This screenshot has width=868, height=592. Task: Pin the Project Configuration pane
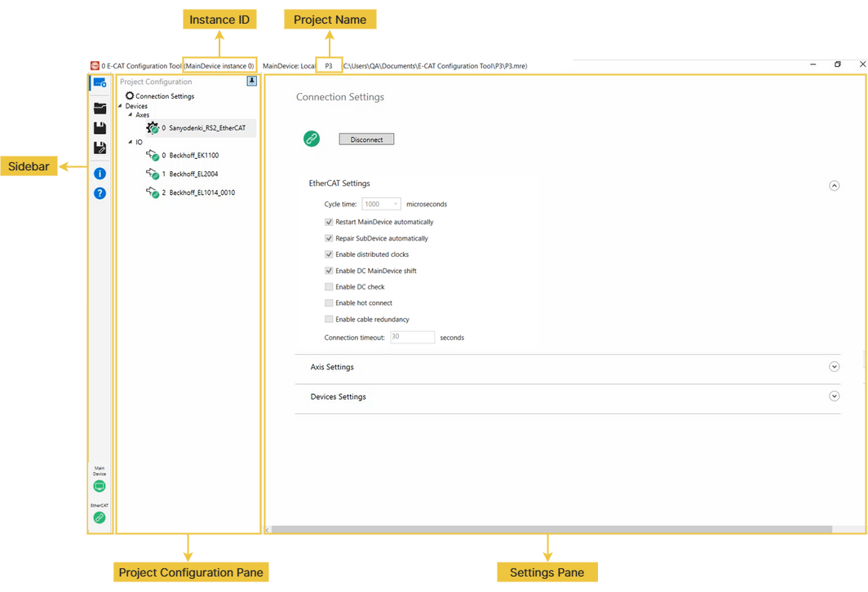[252, 82]
